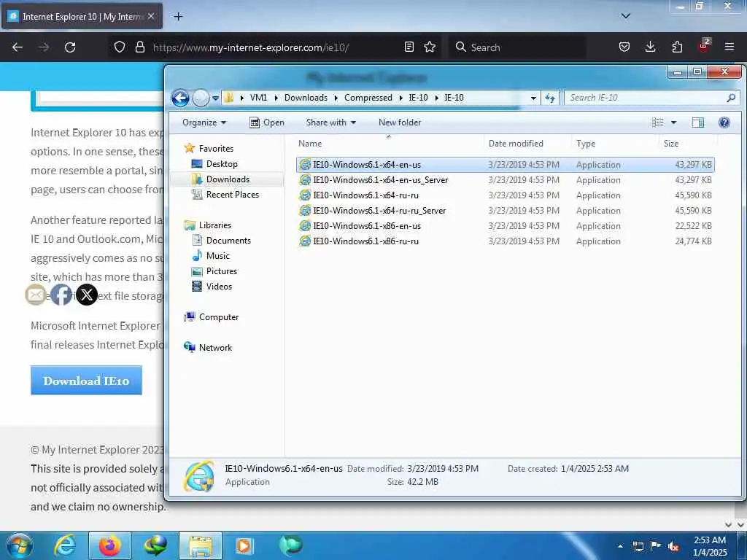This screenshot has height=560, width=747.
Task: Click icon of IE10-Windows6.1-x64-ru-ru
Action: [x=305, y=195]
